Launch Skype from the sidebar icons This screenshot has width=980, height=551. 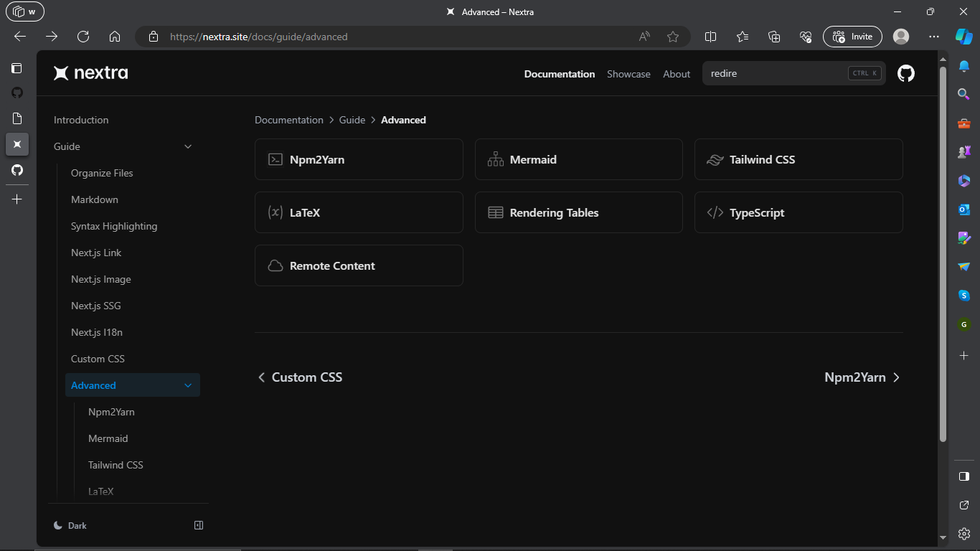point(964,295)
